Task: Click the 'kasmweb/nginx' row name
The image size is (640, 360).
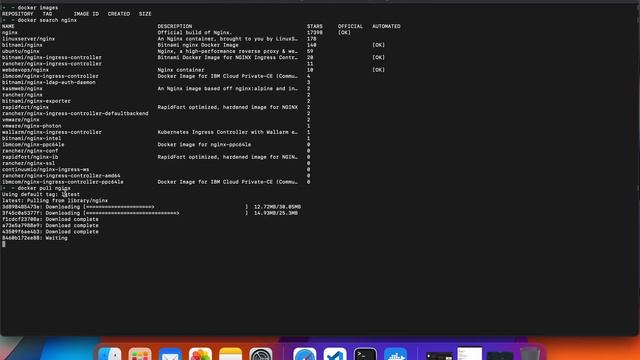Action: (22, 89)
